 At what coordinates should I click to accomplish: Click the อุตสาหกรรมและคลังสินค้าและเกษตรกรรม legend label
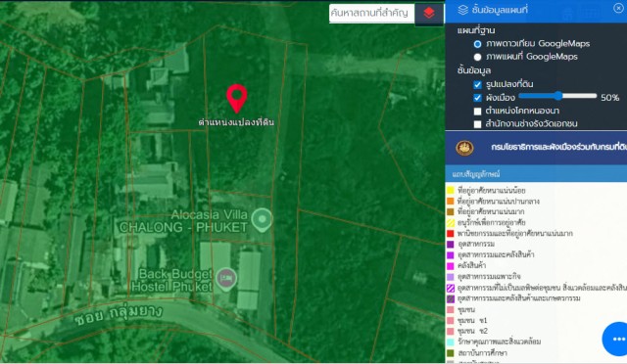point(519,298)
